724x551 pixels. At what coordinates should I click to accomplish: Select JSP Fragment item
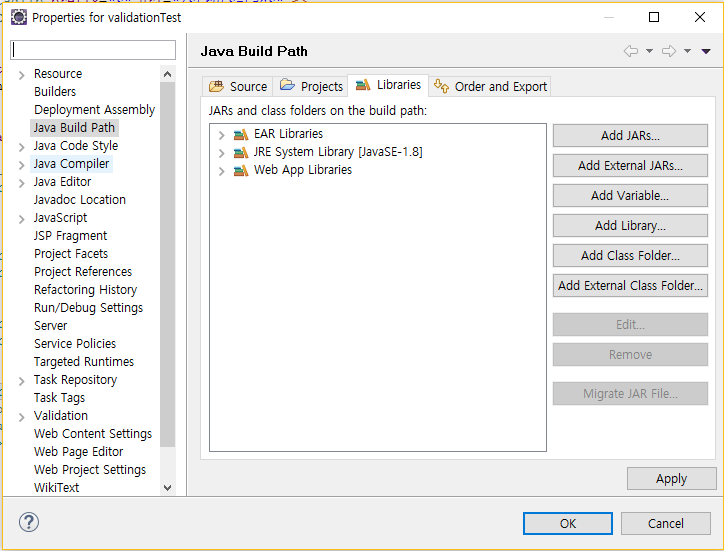click(x=70, y=236)
